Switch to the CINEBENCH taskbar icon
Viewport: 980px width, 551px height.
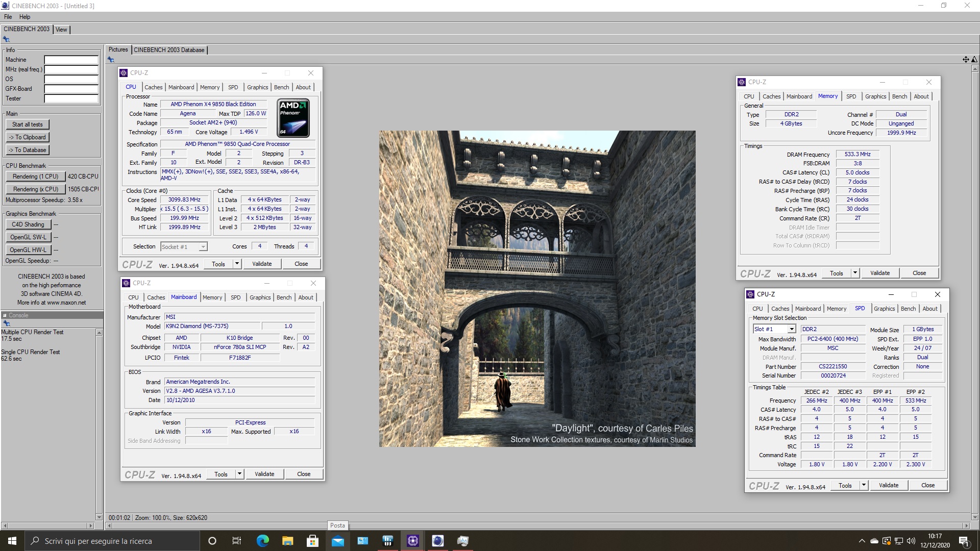437,541
